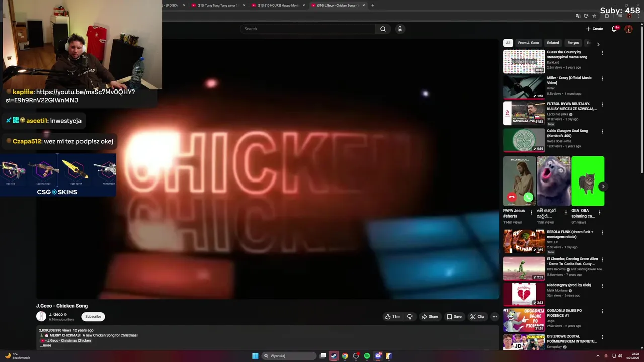Select the All filter chip

tap(508, 43)
